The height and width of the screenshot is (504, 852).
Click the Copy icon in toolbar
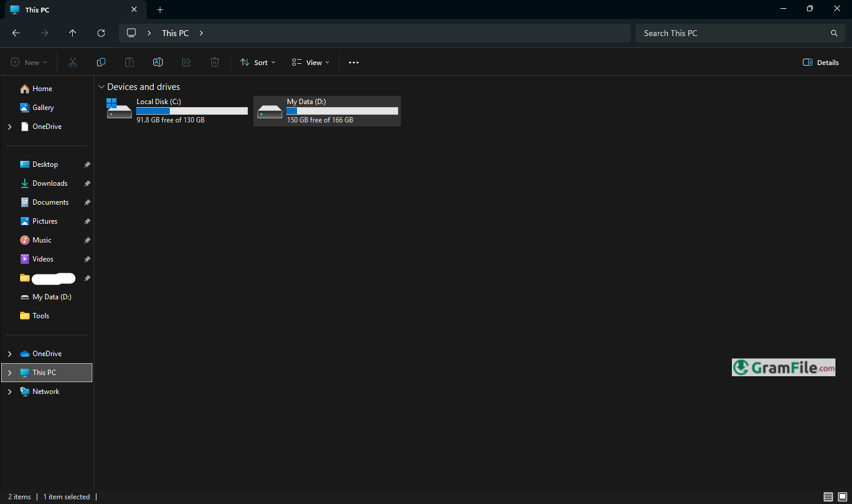click(101, 62)
